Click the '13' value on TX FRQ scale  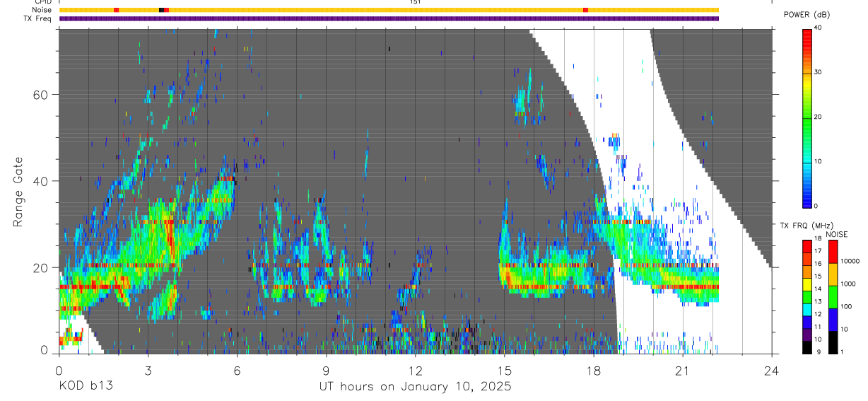(x=818, y=302)
